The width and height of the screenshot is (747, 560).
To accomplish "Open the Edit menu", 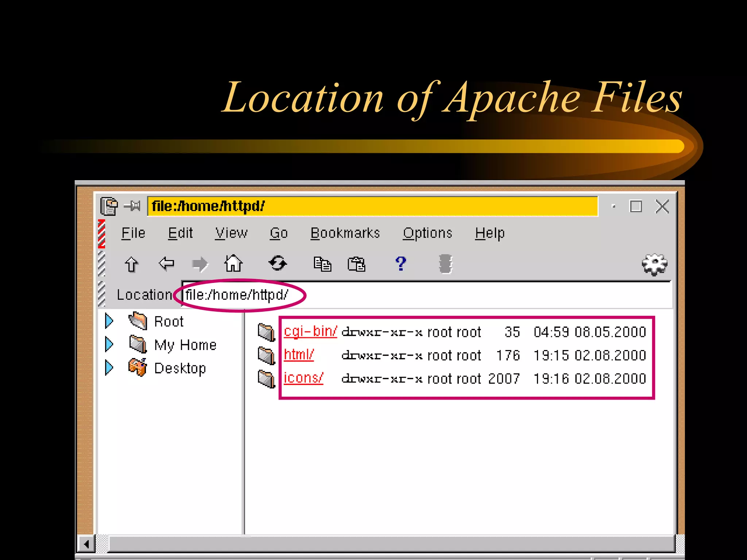I will point(180,233).
